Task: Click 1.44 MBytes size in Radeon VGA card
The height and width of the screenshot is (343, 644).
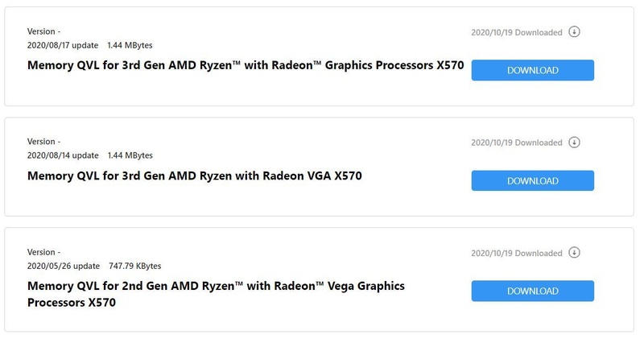Action: coord(130,155)
